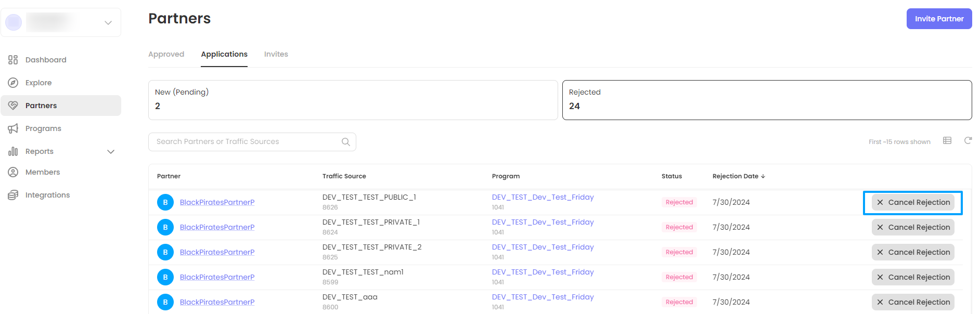Click the Members person icon
980x314 pixels.
[13, 172]
